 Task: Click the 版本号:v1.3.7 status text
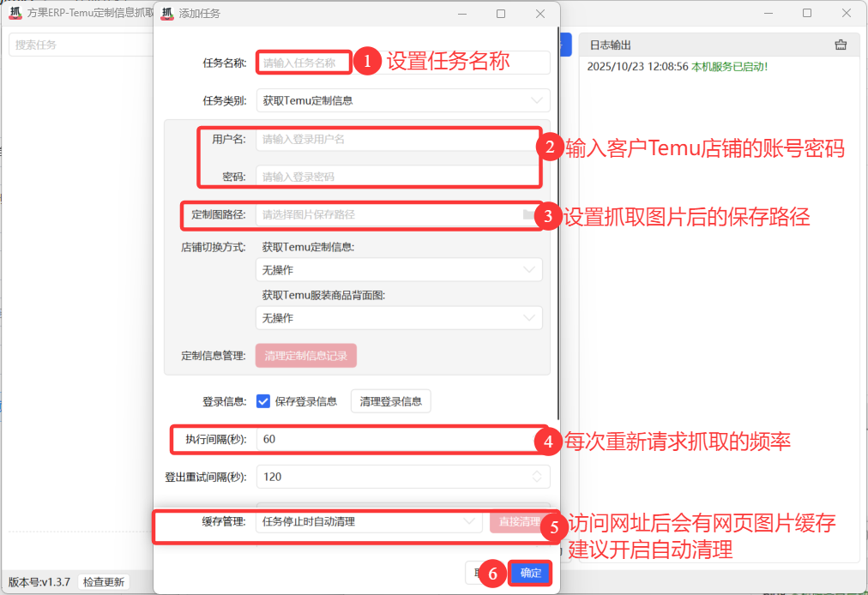(x=39, y=582)
